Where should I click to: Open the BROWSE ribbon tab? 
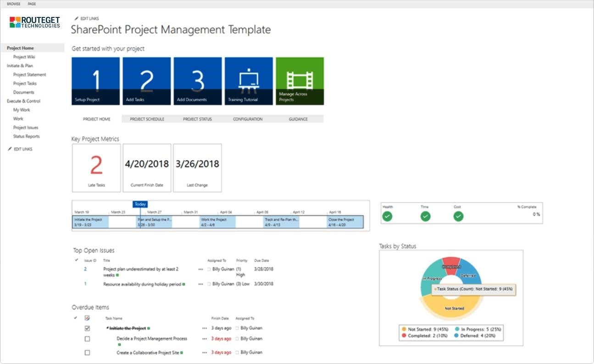click(13, 4)
